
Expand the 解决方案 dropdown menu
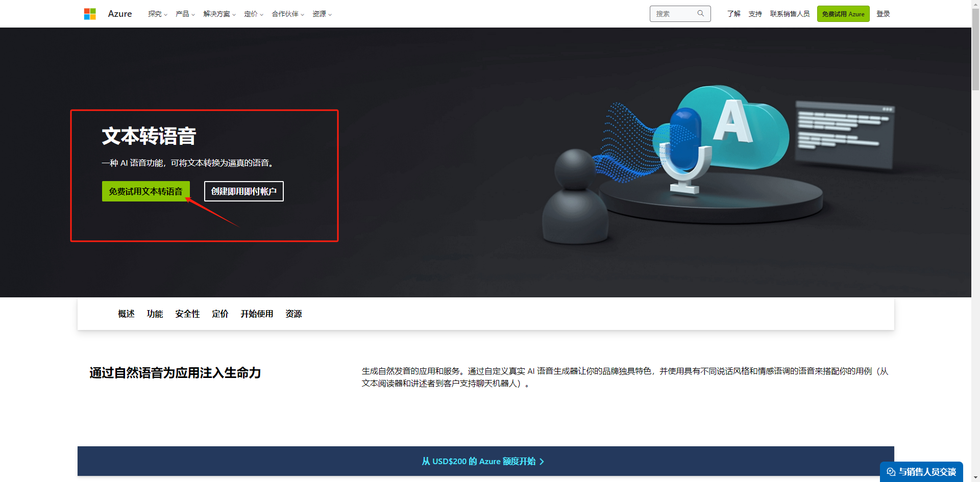click(219, 14)
